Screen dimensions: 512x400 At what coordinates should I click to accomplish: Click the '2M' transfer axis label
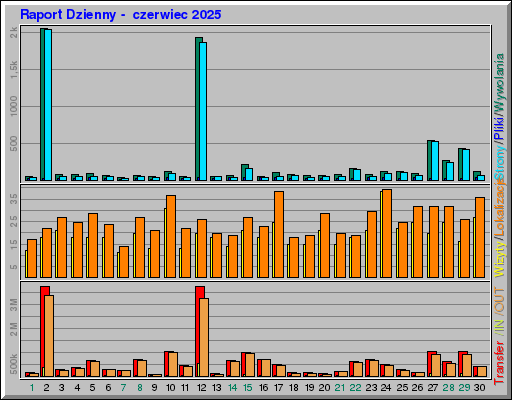pos(14,329)
